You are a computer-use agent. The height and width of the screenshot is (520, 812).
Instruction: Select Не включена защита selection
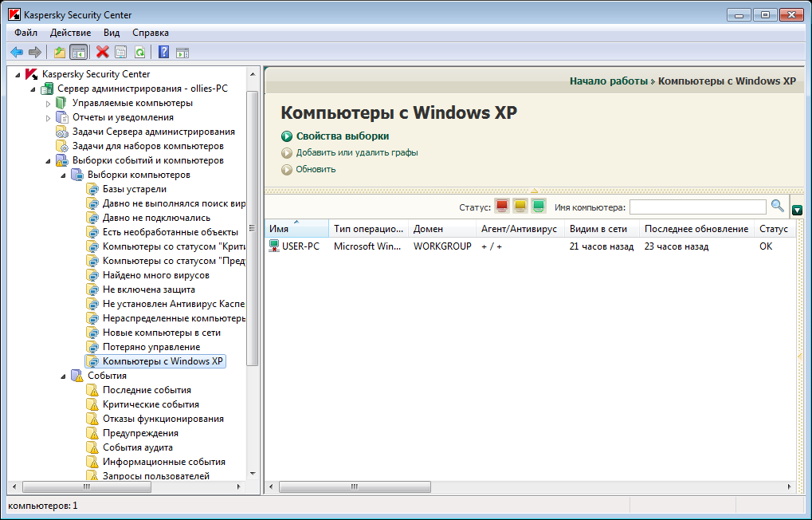(149, 290)
